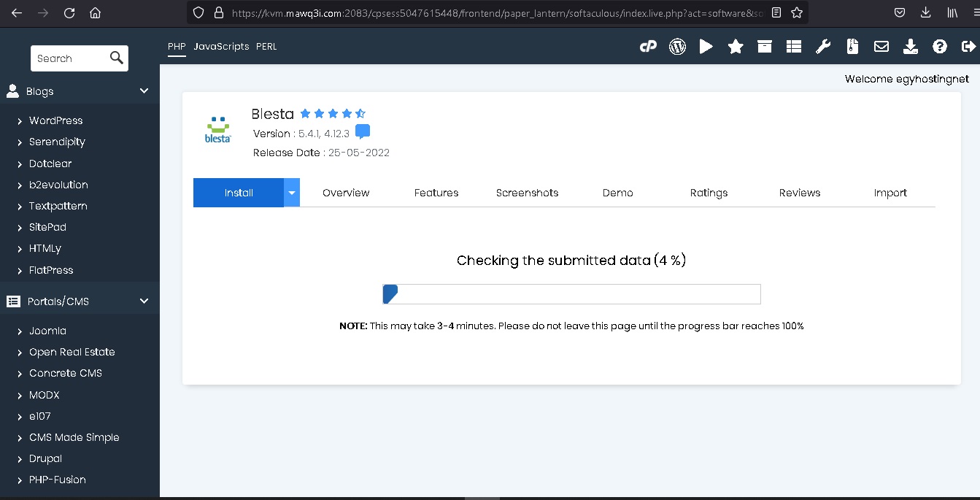Open PHP-Fusion in the sidebar
The height and width of the screenshot is (500, 980).
click(x=58, y=480)
